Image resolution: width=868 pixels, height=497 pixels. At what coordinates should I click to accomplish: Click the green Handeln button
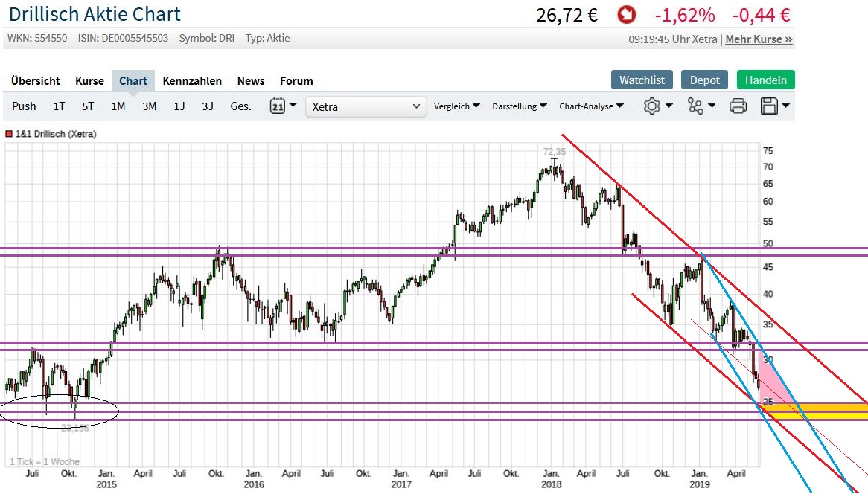(765, 80)
